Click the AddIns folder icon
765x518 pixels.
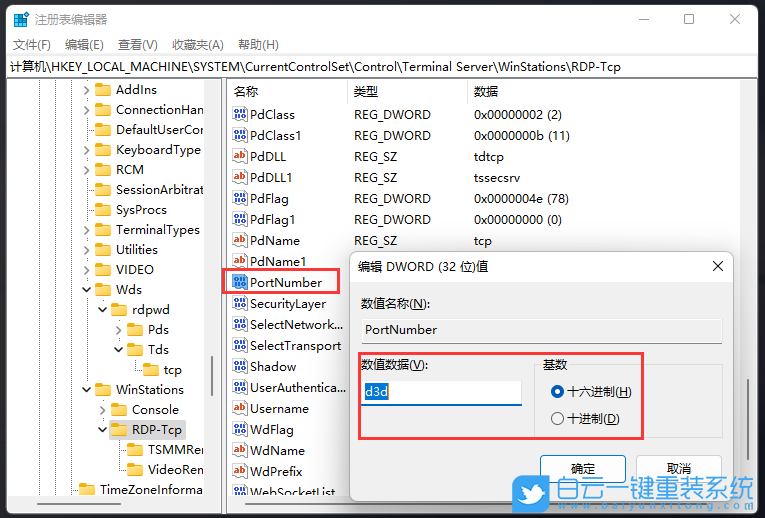coord(102,90)
